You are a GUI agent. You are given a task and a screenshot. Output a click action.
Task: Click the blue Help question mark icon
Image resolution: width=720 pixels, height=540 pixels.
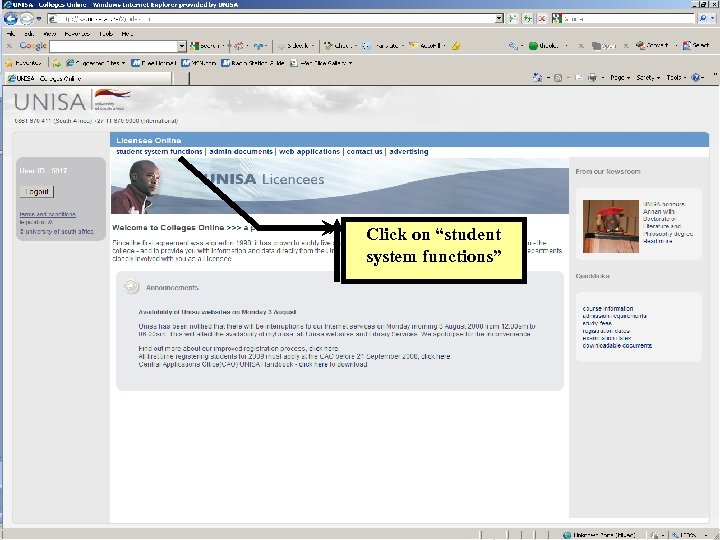[x=696, y=78]
